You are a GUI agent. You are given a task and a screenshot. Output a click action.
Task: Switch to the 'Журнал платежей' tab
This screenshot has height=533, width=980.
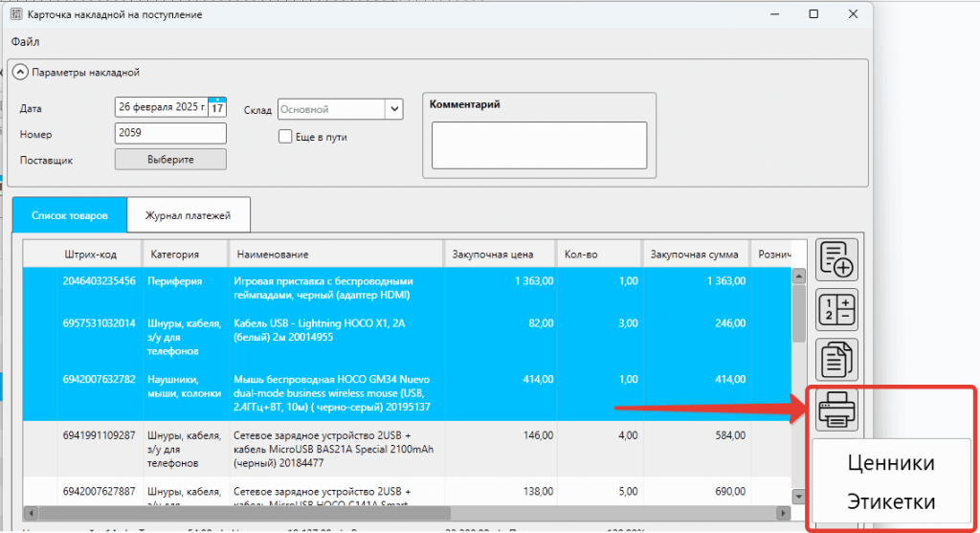tap(188, 215)
